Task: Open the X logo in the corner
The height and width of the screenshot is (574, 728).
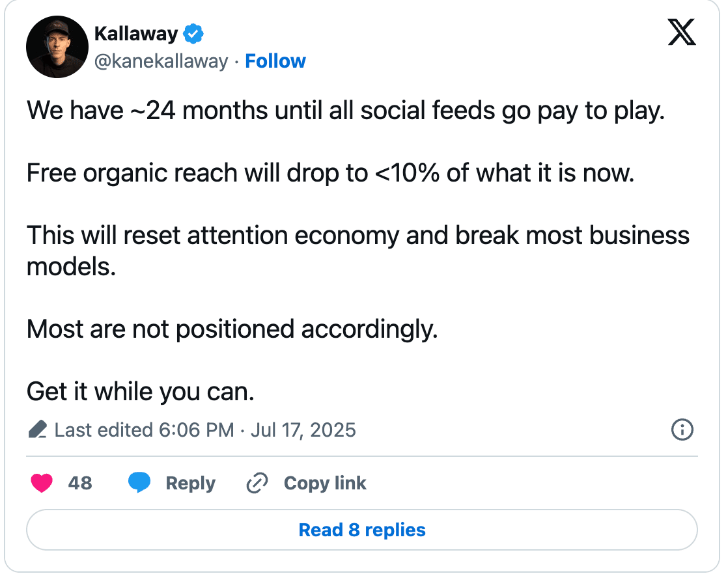Action: (682, 32)
